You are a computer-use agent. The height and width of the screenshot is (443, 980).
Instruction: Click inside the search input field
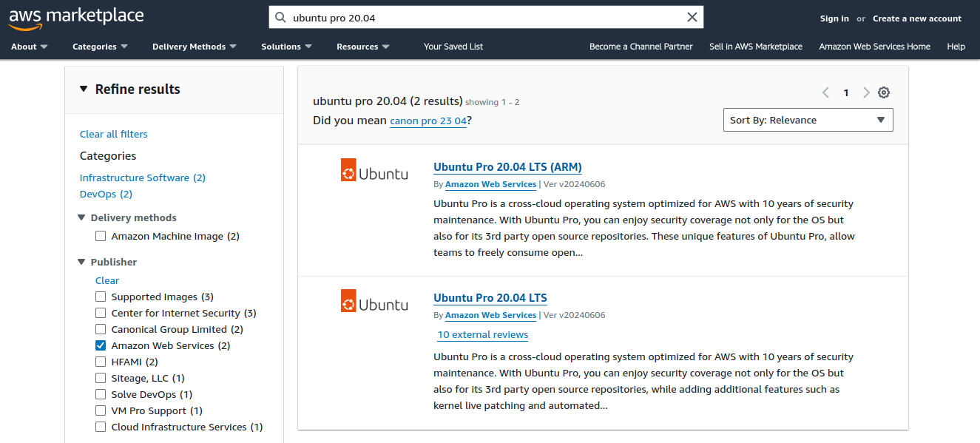pos(481,17)
